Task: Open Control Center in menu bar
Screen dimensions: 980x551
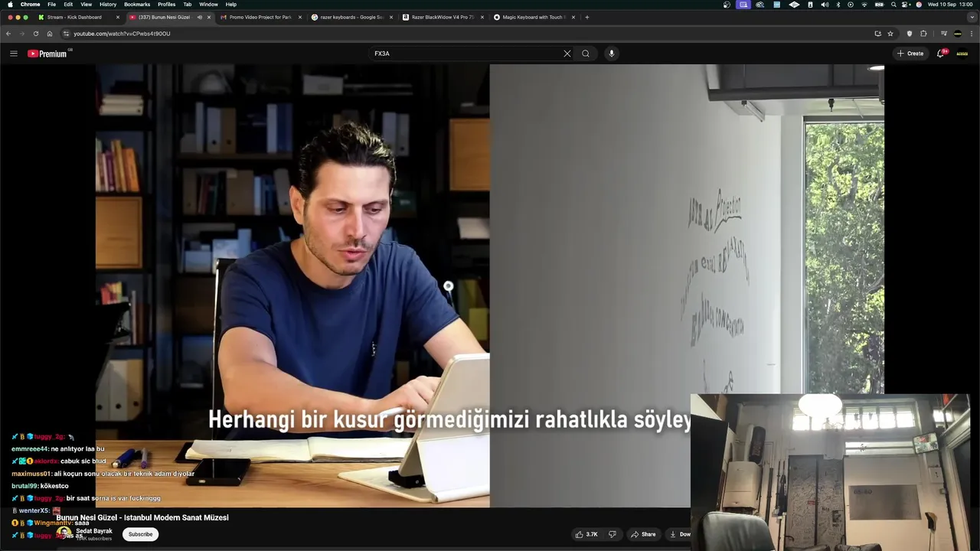Action: (906, 5)
